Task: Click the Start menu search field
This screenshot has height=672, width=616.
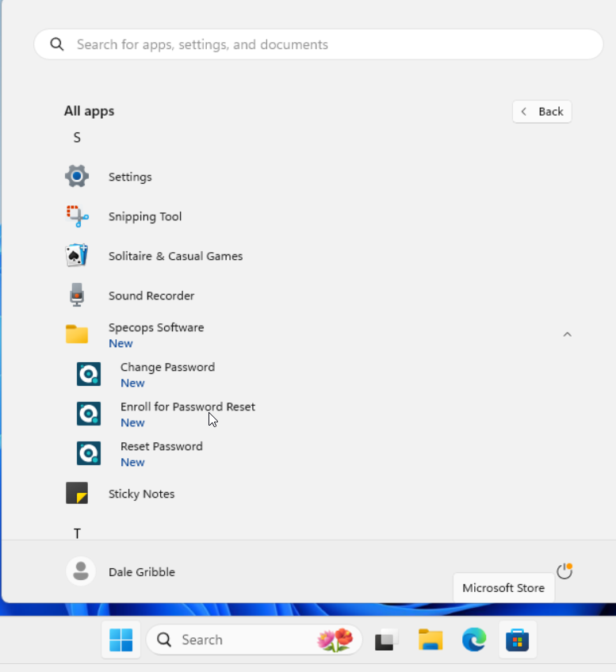Action: (319, 44)
